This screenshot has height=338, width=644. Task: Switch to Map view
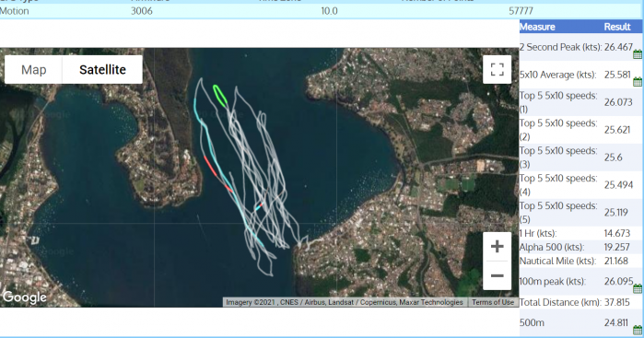tap(34, 70)
